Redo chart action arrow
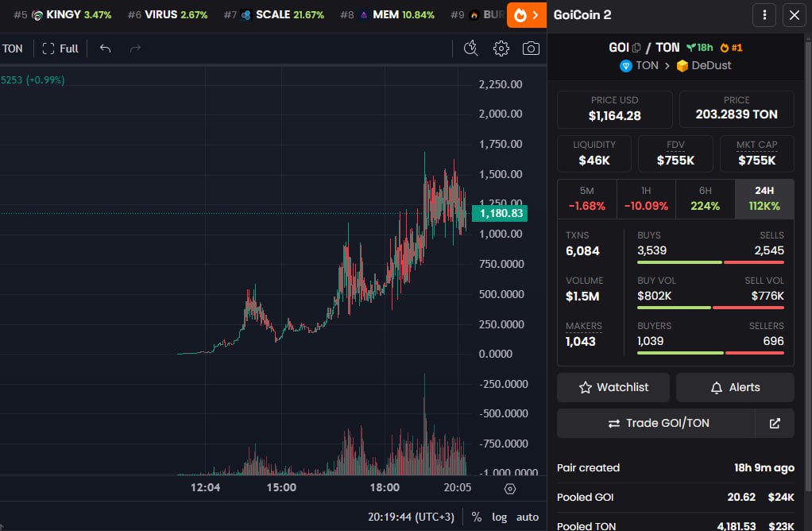Screen dimensions: 812x531 point(135,48)
